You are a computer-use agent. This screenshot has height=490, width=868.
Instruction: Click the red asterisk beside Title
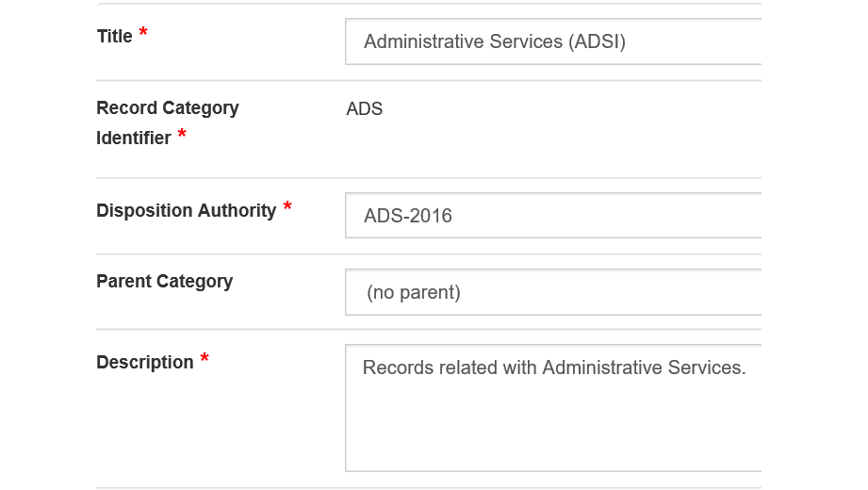coord(143,31)
